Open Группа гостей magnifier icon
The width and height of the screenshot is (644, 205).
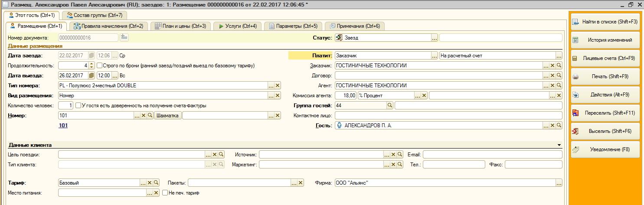click(x=389, y=106)
